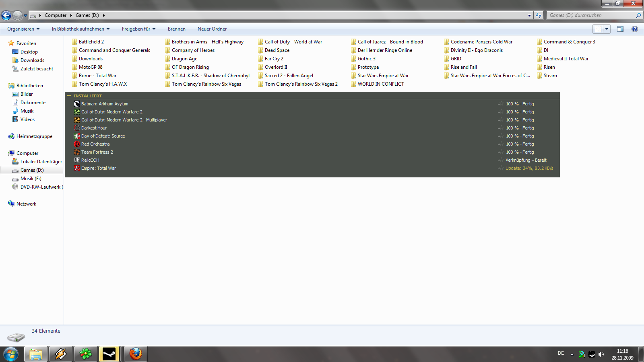Click the Update: 34%, 83.2 KB/s status
Image resolution: width=644 pixels, height=362 pixels.
(529, 168)
